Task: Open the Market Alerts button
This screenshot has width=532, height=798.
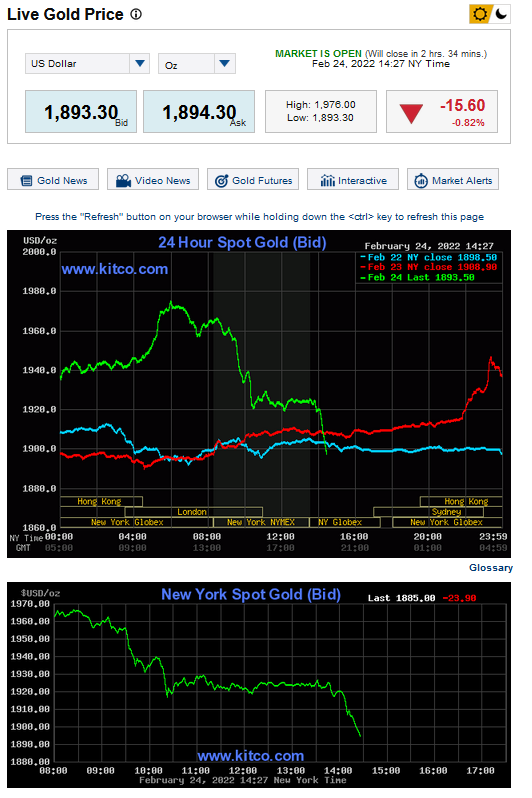Action: [x=453, y=180]
